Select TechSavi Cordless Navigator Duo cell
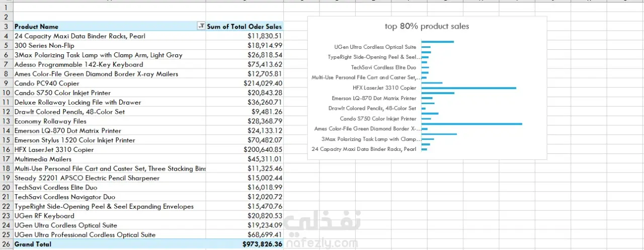 pos(109,197)
